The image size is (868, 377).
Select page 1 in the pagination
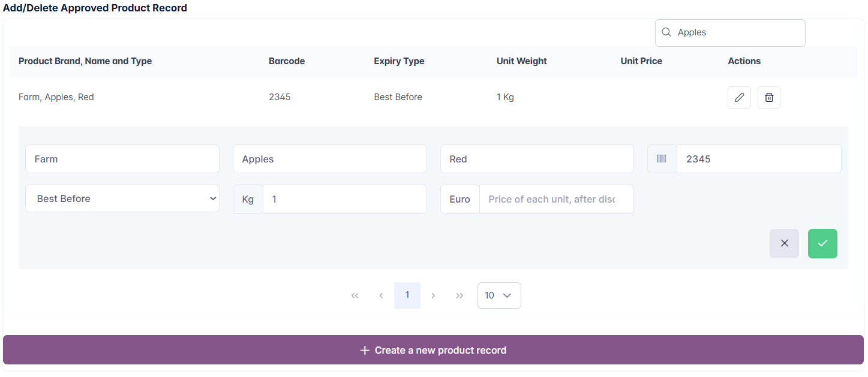pyautogui.click(x=407, y=295)
